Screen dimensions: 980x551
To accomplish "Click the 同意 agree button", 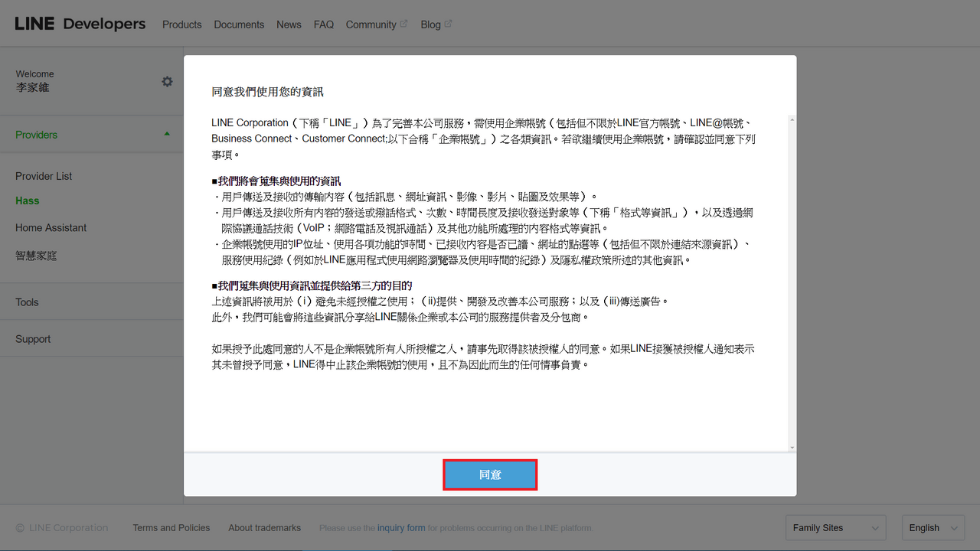I will [490, 474].
